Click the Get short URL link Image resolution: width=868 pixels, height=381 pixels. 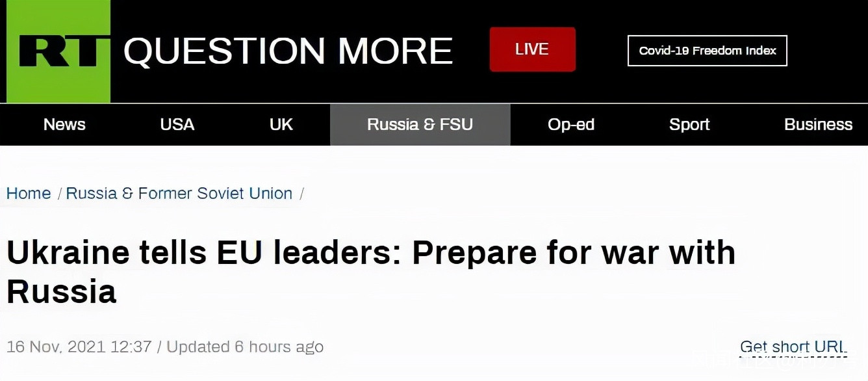[793, 347]
